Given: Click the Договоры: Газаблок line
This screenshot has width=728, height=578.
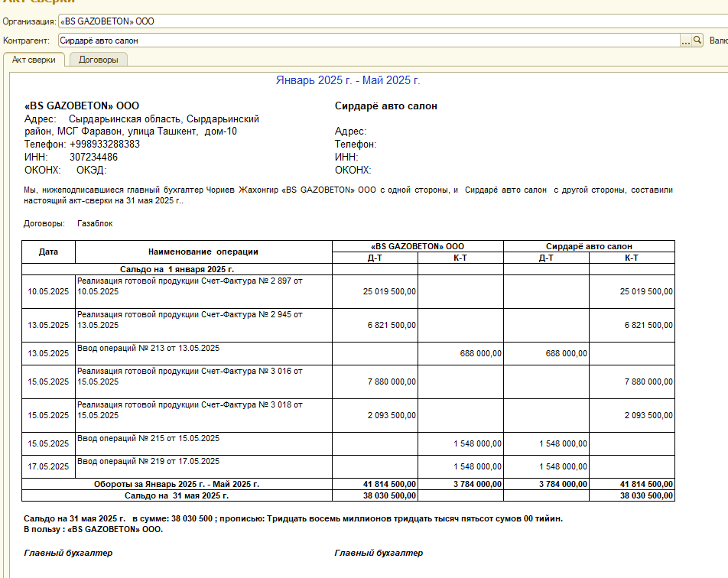Looking at the screenshot, I should point(68,223).
